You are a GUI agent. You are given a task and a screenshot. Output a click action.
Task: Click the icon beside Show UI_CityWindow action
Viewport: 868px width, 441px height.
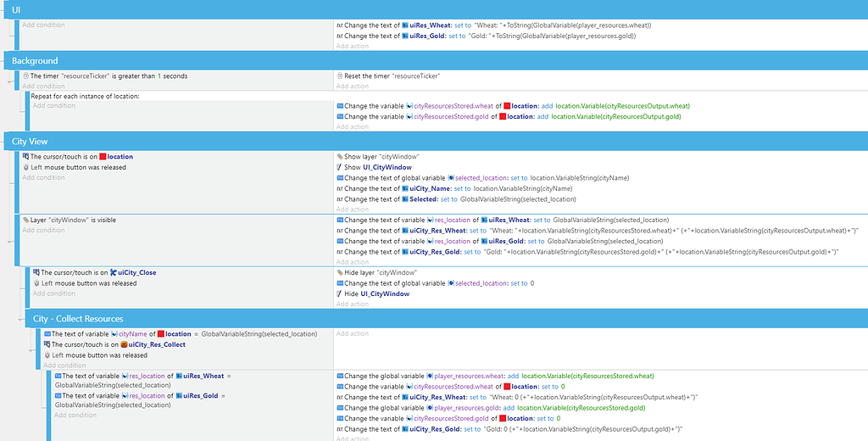[x=340, y=168]
